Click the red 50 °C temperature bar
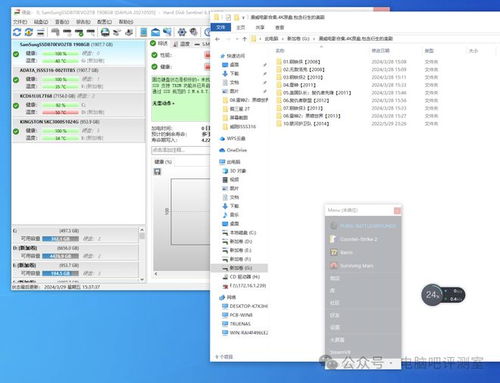Image resolution: width=500 pixels, height=383 pixels. 60,112
